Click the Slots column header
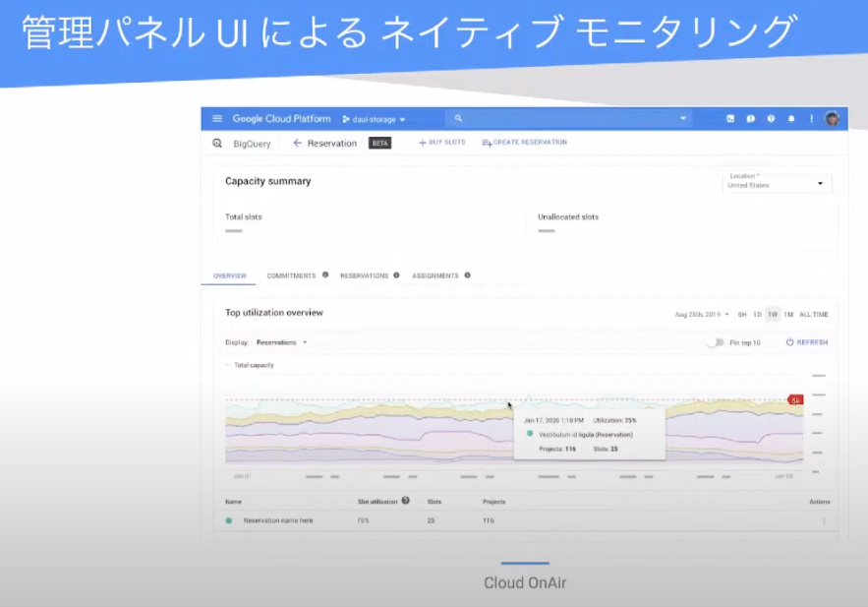The height and width of the screenshot is (607, 868). pyautogui.click(x=434, y=502)
